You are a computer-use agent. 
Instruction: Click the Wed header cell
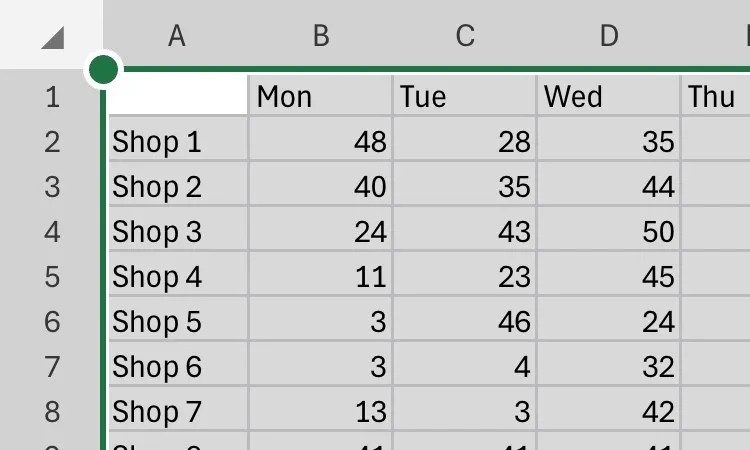608,97
